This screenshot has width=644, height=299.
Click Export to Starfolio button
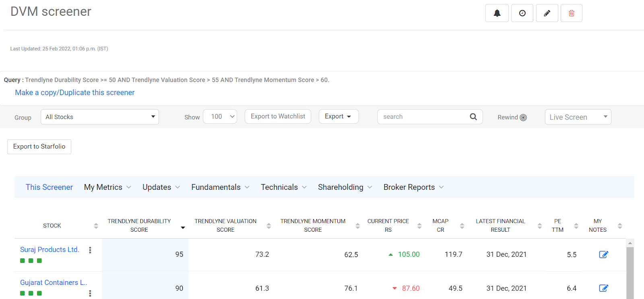(39, 147)
